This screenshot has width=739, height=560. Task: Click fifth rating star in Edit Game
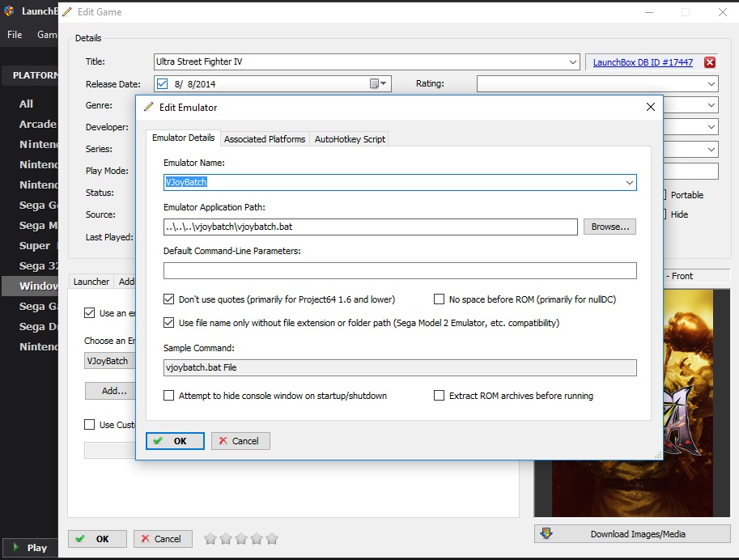tap(272, 538)
